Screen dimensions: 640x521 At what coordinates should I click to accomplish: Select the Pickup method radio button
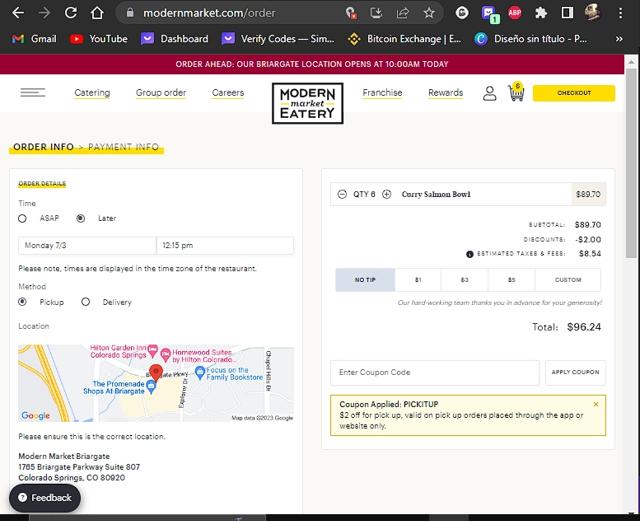(22, 302)
